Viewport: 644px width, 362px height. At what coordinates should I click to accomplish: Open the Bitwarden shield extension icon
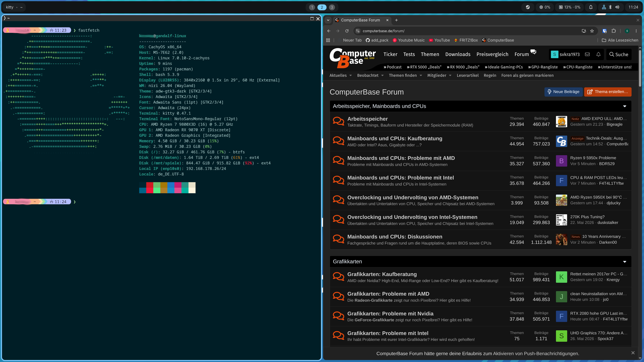pos(604,31)
